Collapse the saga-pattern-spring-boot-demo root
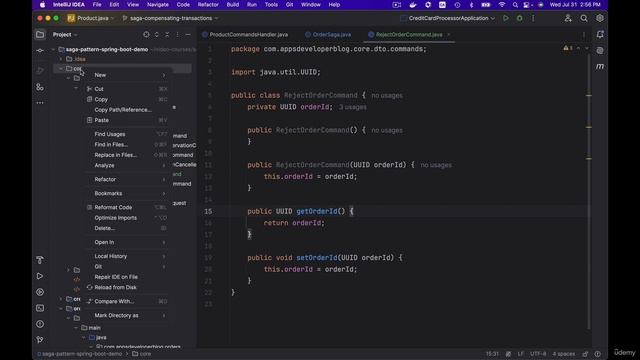Image resolution: width=640 pixels, height=360 pixels. click(x=53, y=49)
